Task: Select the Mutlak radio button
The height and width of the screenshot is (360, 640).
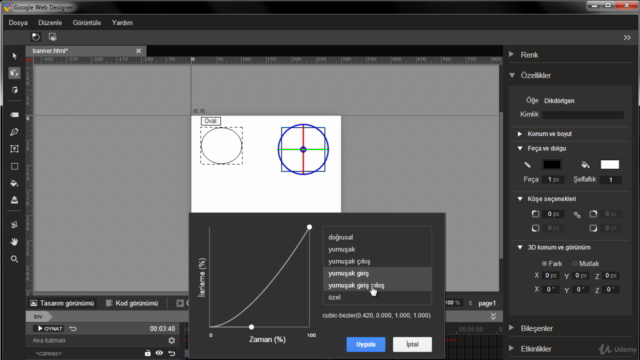Action: (575, 264)
